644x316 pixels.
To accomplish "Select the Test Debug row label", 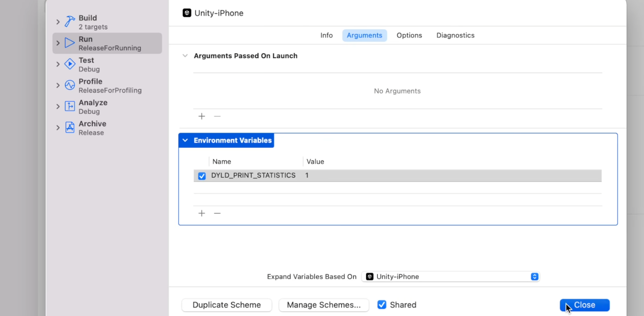I will 89,64.
